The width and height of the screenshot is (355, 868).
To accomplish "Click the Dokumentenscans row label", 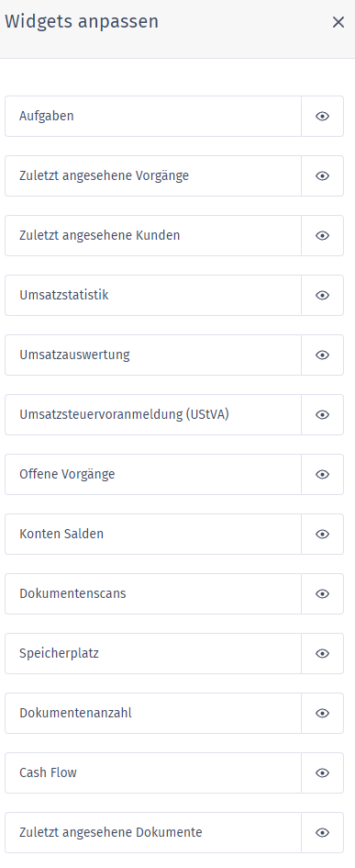I will (x=72, y=594).
